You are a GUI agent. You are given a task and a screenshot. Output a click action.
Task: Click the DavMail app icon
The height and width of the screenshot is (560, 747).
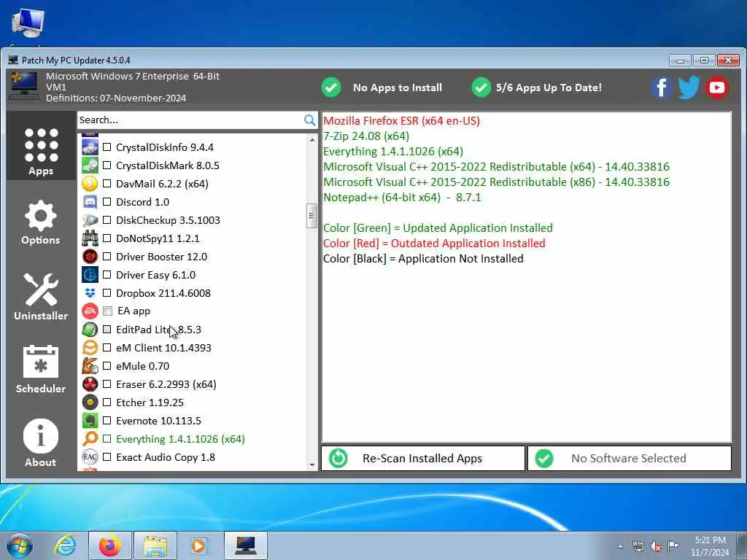90,183
